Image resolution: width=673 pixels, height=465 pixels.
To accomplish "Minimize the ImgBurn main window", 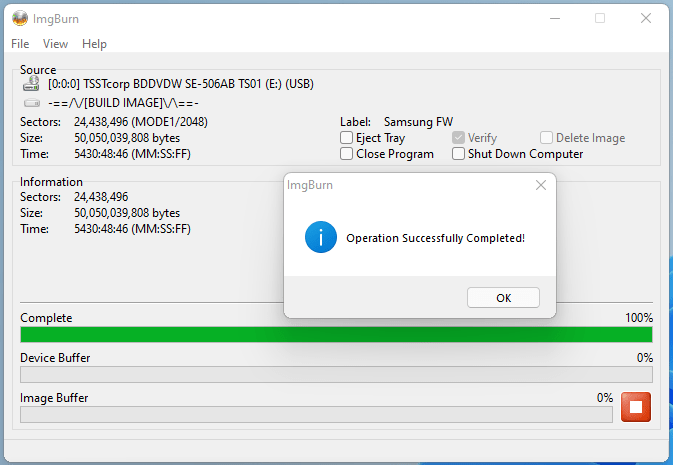I will click(553, 18).
